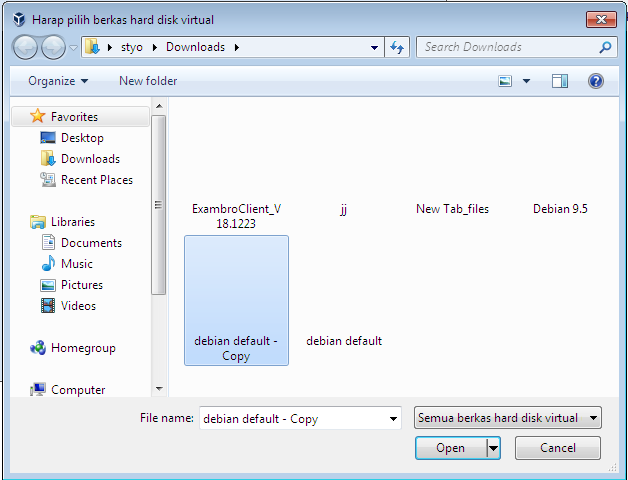Click the Computer icon in the sidebar
This screenshot has height=480, width=628.
coord(38,389)
